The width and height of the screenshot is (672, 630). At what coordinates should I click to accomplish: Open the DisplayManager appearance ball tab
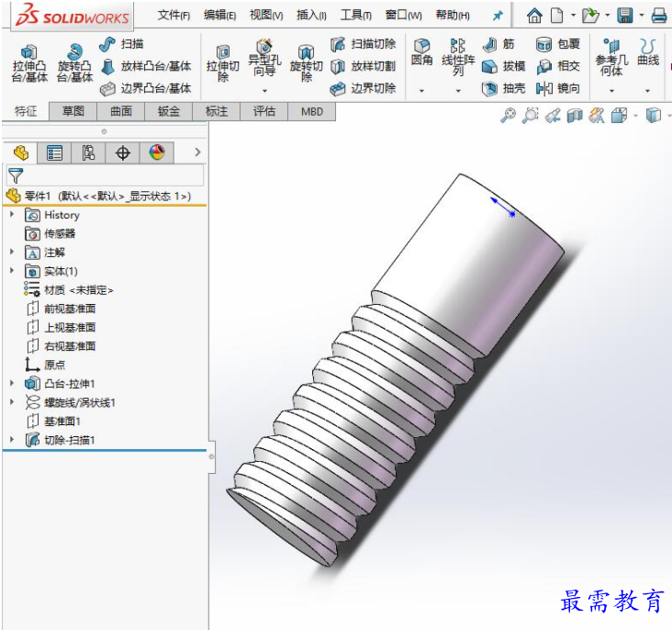point(157,152)
